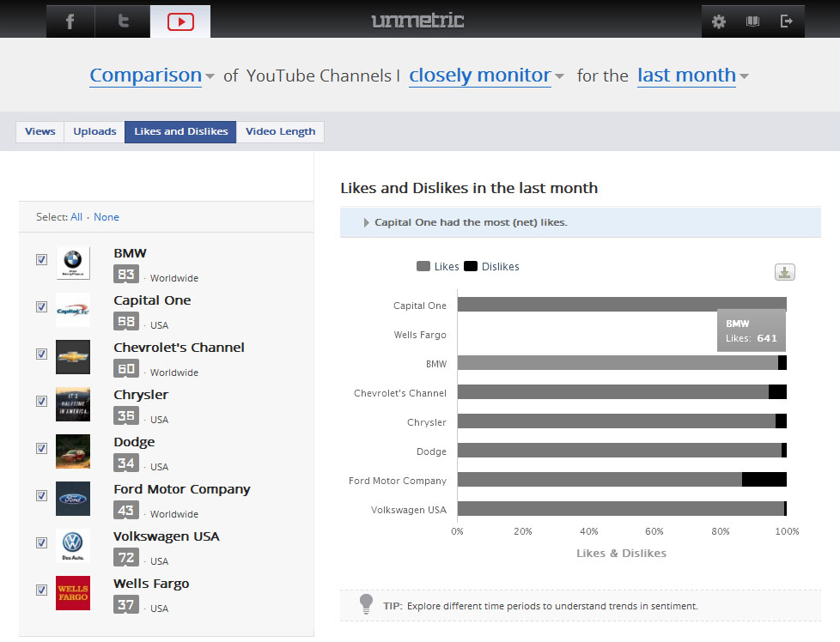This screenshot has height=642, width=840.
Task: Open the BMW channel name
Action: click(131, 253)
